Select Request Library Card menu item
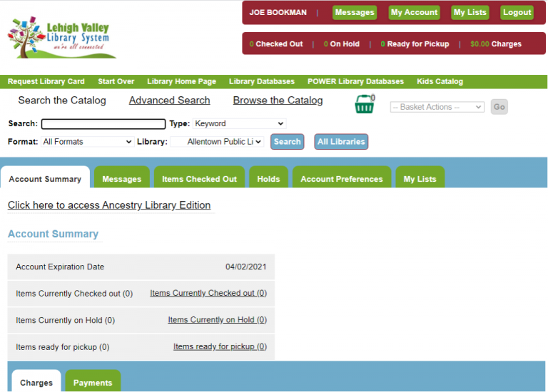This screenshot has height=392, width=548. click(46, 81)
